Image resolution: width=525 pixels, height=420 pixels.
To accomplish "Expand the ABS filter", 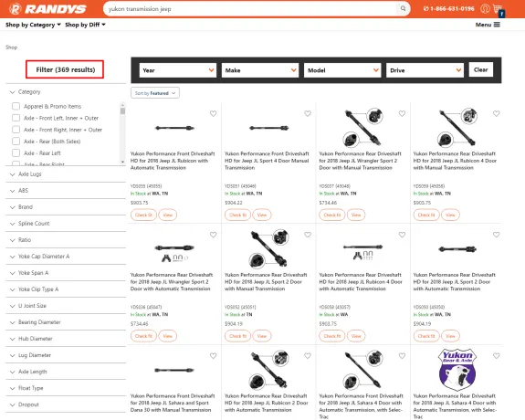I will (x=66, y=191).
